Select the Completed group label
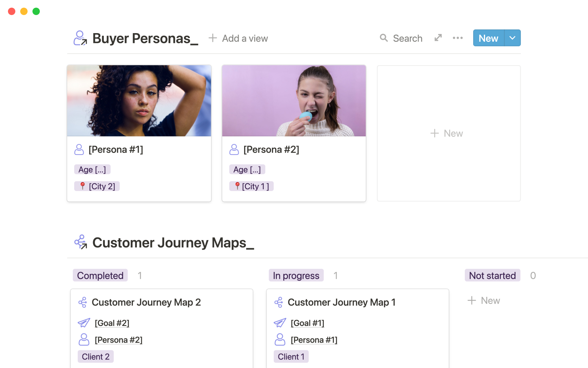The height and width of the screenshot is (368, 588). [x=100, y=275]
